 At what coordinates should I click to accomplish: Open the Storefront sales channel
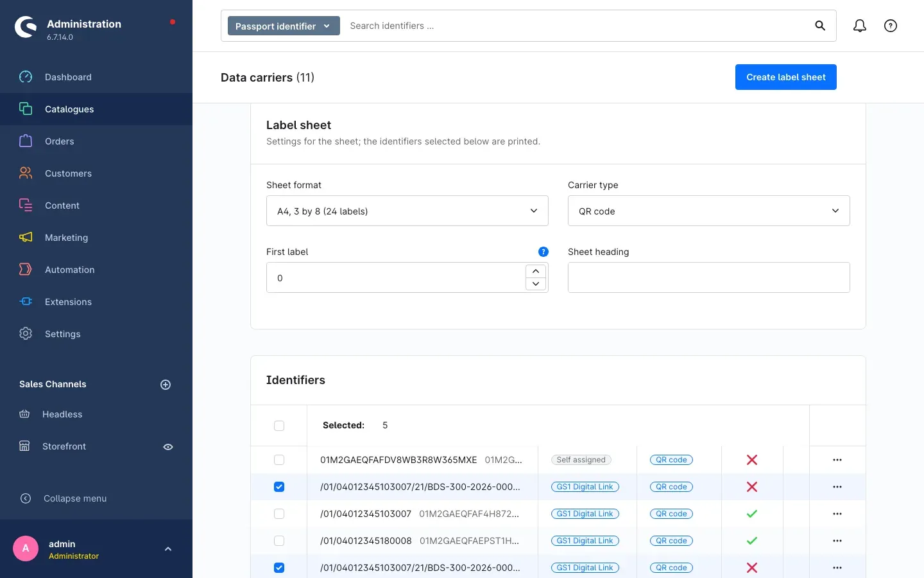(64, 446)
